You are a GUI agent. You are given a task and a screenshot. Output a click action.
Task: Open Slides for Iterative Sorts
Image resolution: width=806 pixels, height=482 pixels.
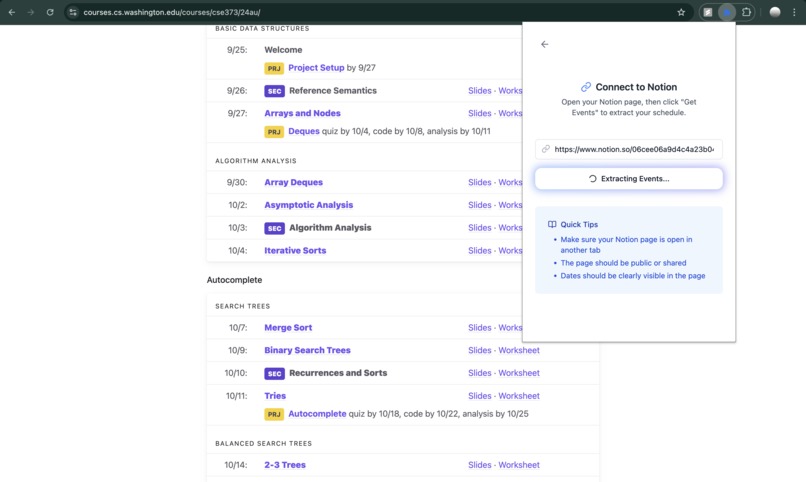pos(480,251)
